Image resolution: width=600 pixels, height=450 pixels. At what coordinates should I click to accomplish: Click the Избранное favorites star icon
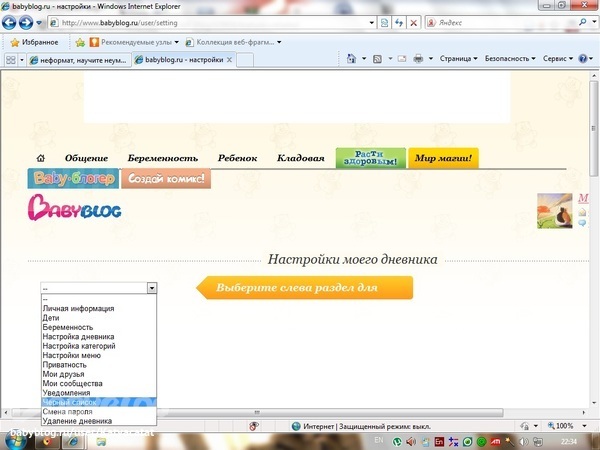tap(15, 42)
